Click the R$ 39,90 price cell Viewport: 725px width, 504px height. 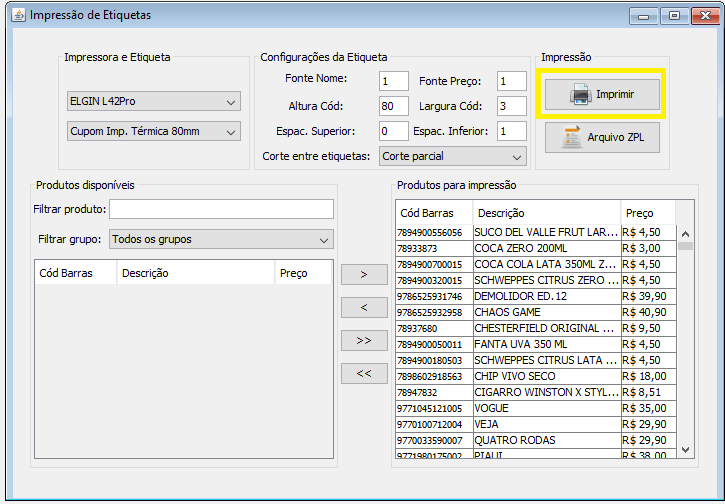[648, 296]
